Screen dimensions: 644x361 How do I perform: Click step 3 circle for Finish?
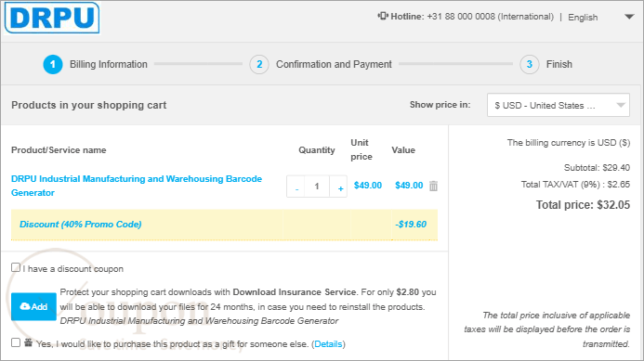pyautogui.click(x=530, y=64)
